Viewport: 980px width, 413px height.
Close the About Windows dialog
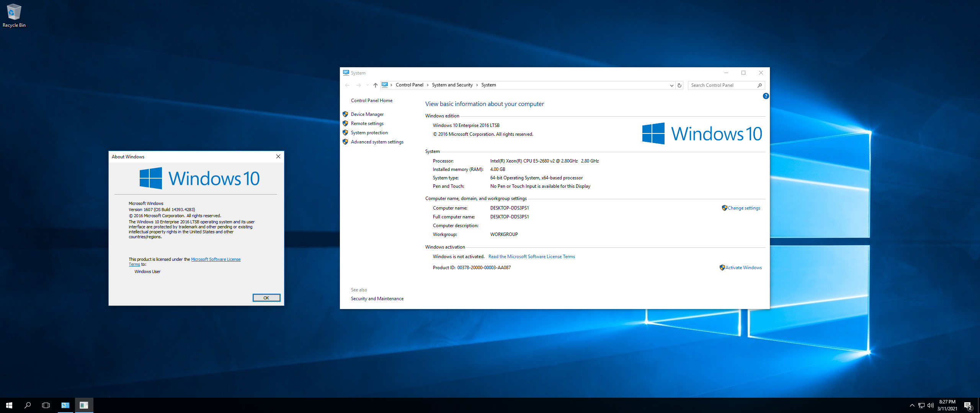278,156
